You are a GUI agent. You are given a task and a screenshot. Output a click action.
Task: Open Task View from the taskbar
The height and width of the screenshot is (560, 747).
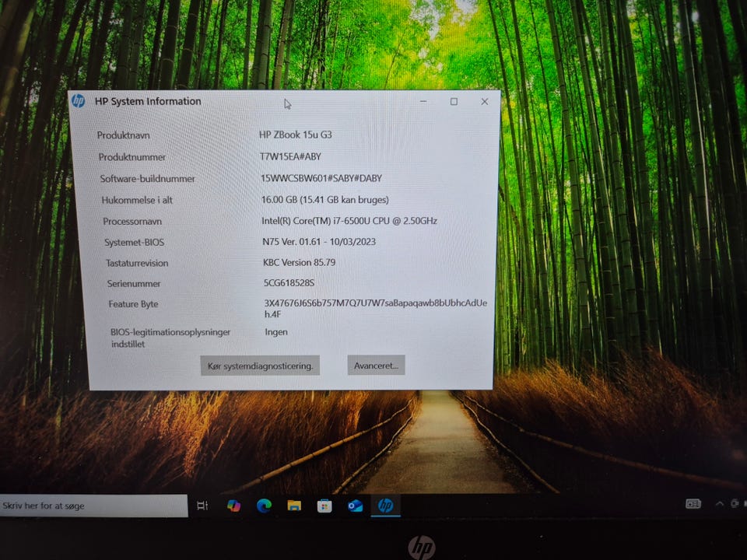pos(202,506)
